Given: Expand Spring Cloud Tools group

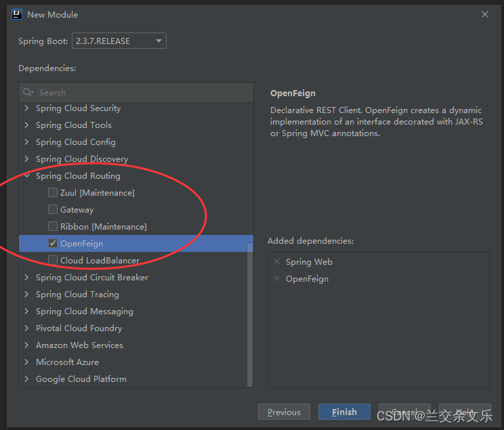Looking at the screenshot, I should click(26, 125).
